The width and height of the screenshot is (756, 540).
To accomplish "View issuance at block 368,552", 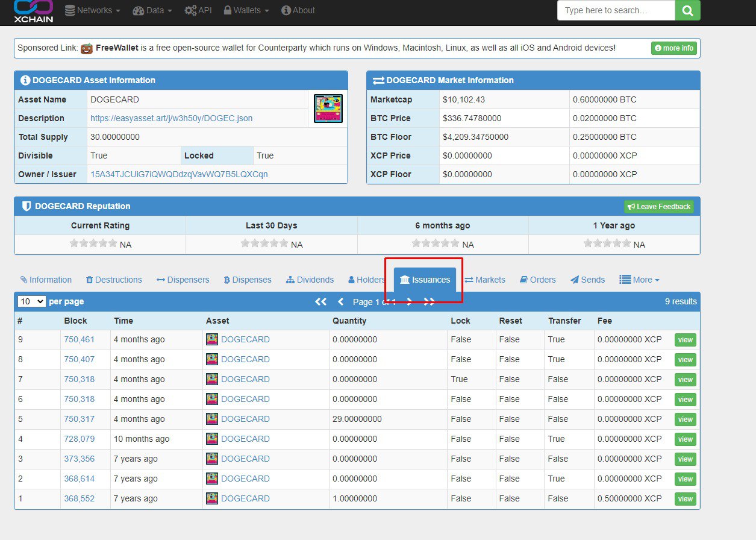I will [x=686, y=499].
